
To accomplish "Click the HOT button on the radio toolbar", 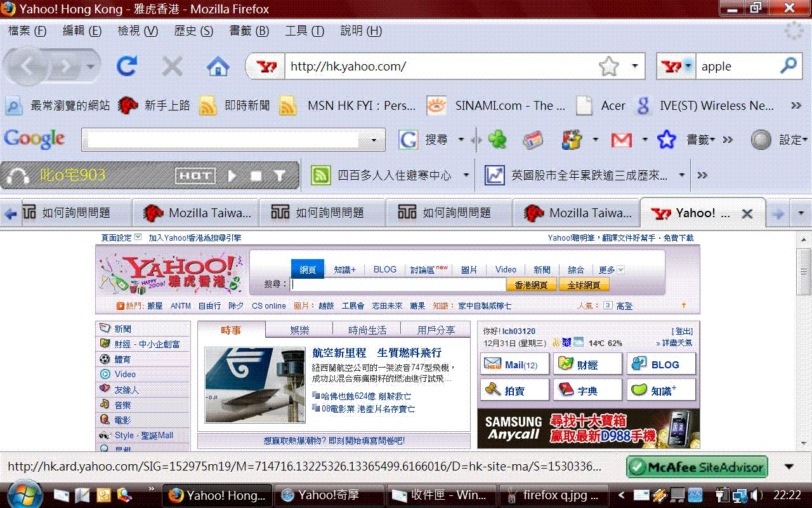I will (195, 176).
